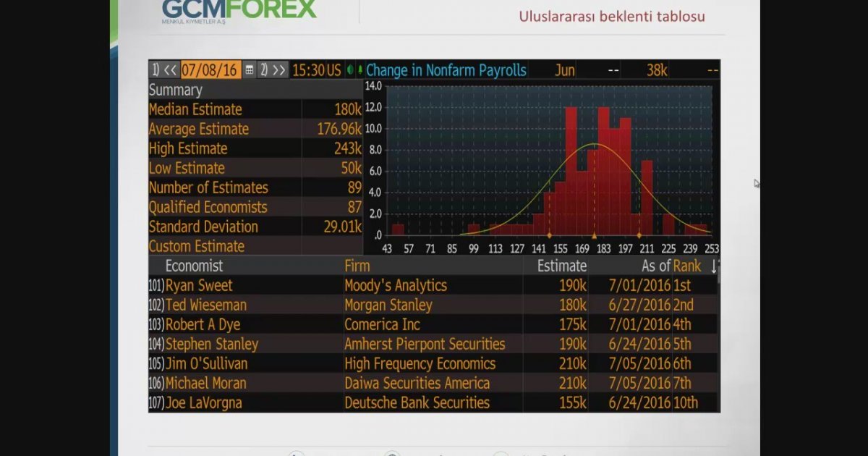Click the Uluslararası beklenti tablosu slide title

pos(612,16)
